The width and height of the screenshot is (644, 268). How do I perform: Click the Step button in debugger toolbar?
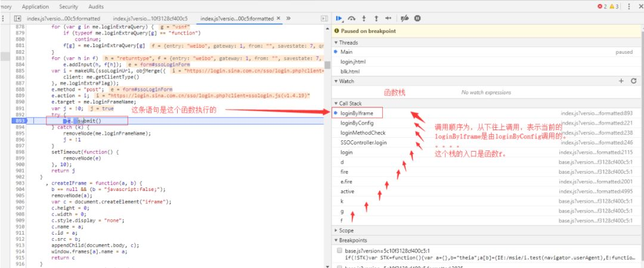tap(388, 19)
